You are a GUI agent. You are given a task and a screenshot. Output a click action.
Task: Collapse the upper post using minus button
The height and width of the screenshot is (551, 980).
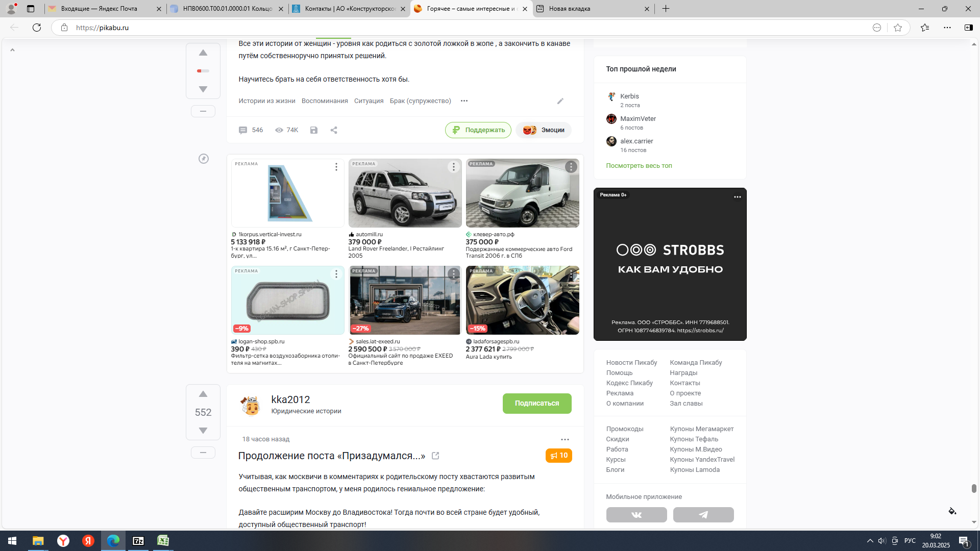pyautogui.click(x=203, y=111)
